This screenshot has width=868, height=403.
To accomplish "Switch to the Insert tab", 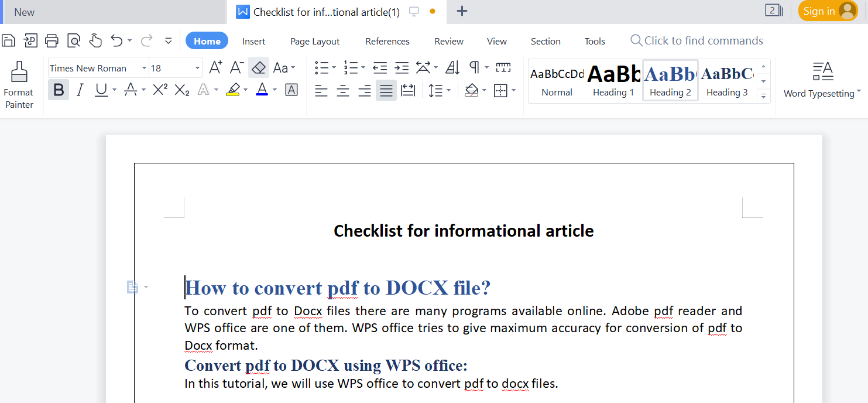I will 253,41.
